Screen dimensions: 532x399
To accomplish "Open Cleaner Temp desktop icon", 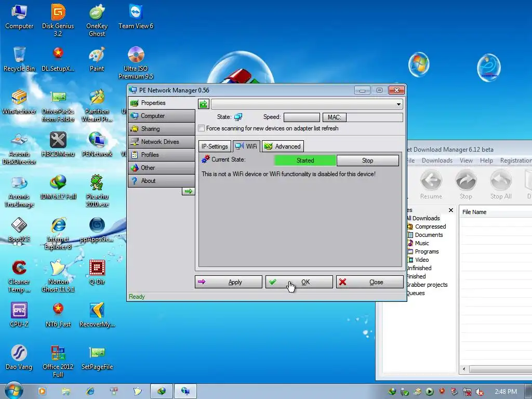I will point(19,276).
